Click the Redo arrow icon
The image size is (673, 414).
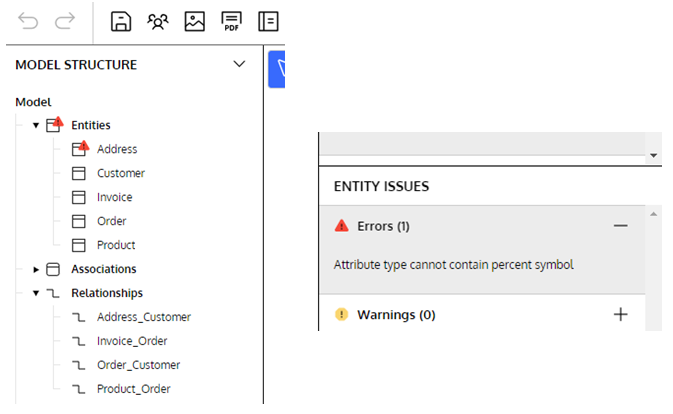pyautogui.click(x=65, y=21)
